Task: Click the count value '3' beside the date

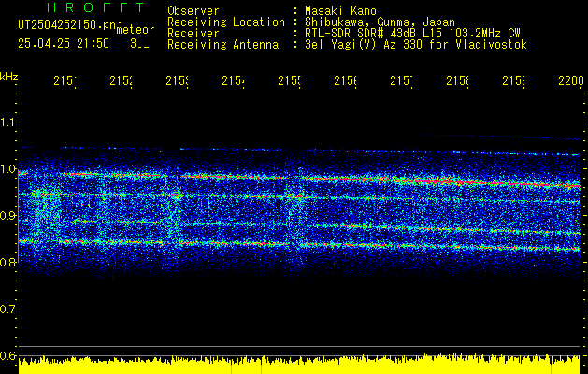Action: tap(133, 44)
